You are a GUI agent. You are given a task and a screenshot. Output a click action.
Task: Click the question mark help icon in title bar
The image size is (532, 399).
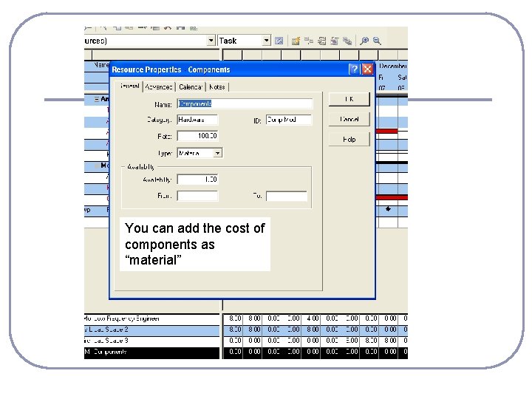(x=353, y=69)
